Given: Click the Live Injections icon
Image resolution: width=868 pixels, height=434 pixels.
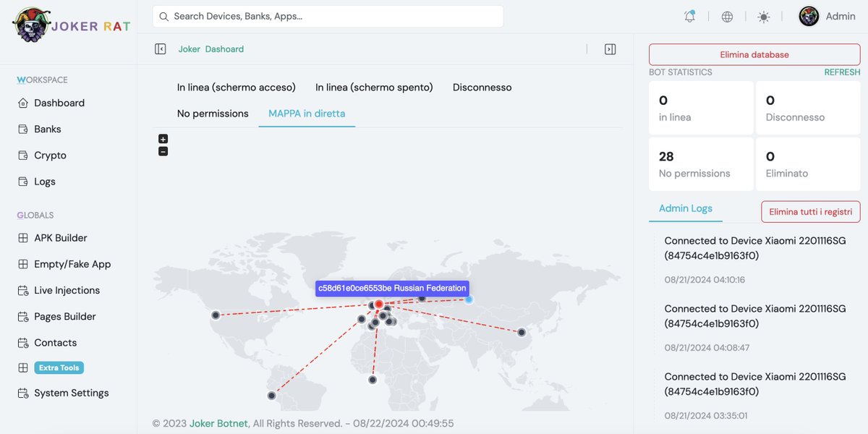Looking at the screenshot, I should click(x=22, y=290).
